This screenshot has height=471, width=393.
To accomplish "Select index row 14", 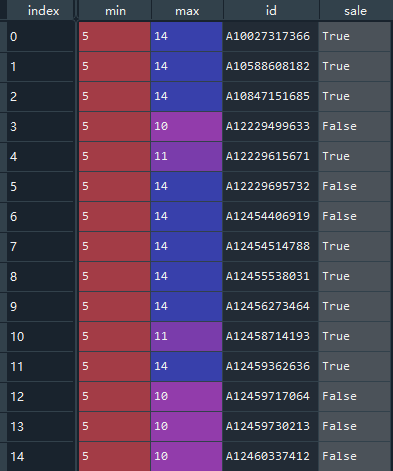I will (40, 456).
